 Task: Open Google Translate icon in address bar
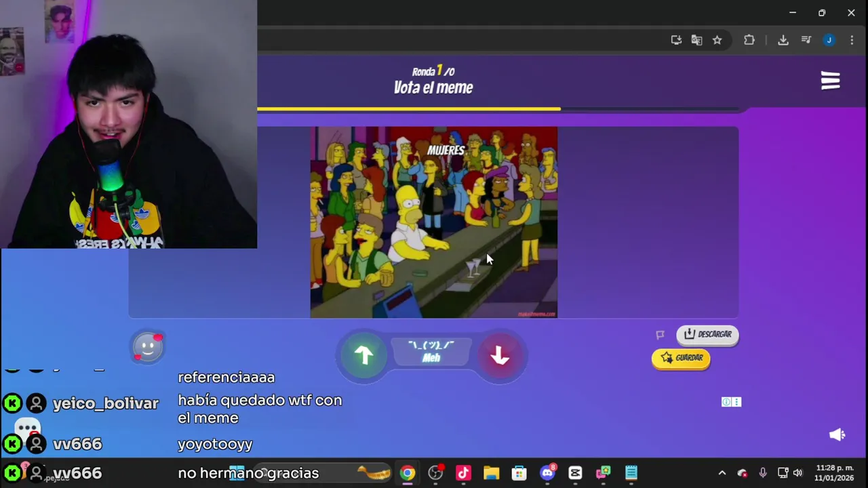click(696, 40)
